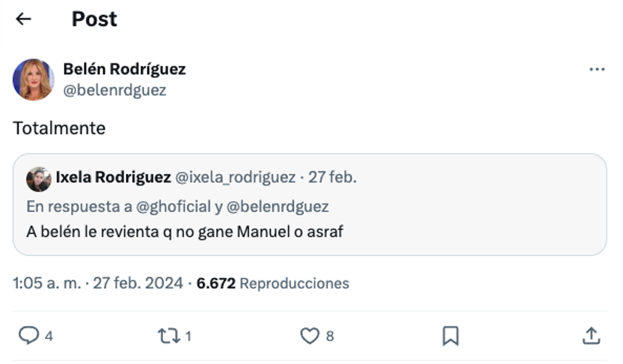Screen dimensions: 623x364
Task: Click the repost arrows icon
Action: click(x=169, y=336)
